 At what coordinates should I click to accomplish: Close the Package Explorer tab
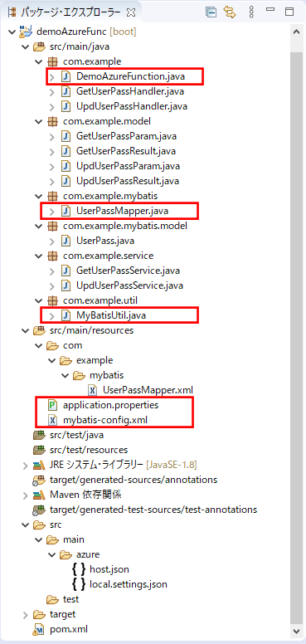click(131, 12)
